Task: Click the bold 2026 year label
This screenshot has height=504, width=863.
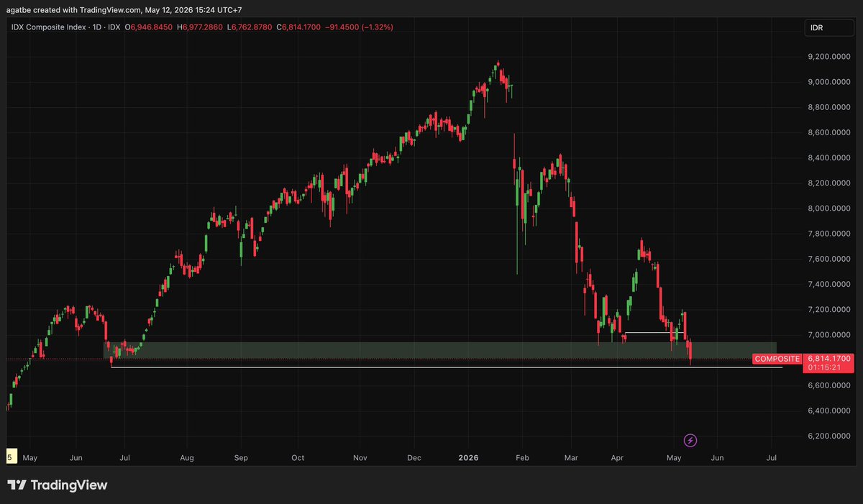Action: (468, 457)
